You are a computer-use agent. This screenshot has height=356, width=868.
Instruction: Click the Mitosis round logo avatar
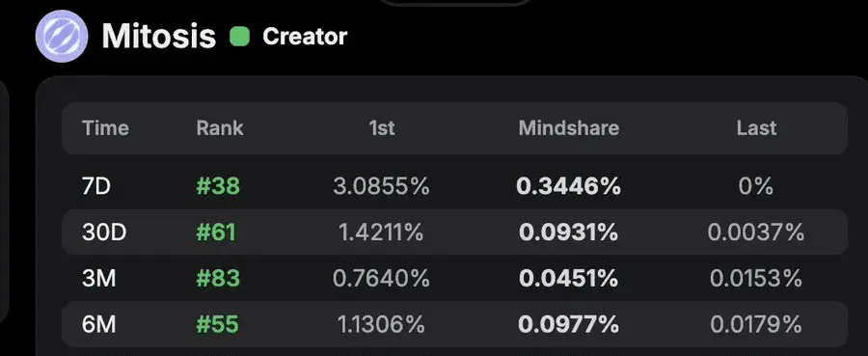(62, 36)
